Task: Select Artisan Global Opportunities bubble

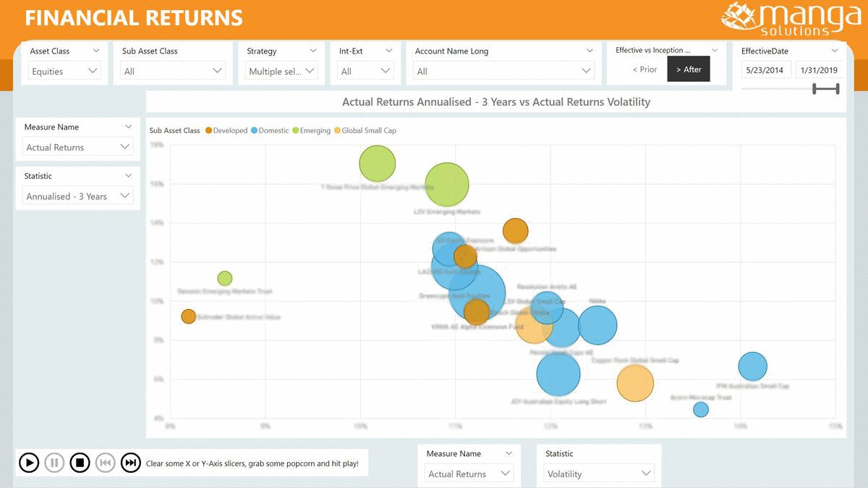Action: tap(516, 231)
